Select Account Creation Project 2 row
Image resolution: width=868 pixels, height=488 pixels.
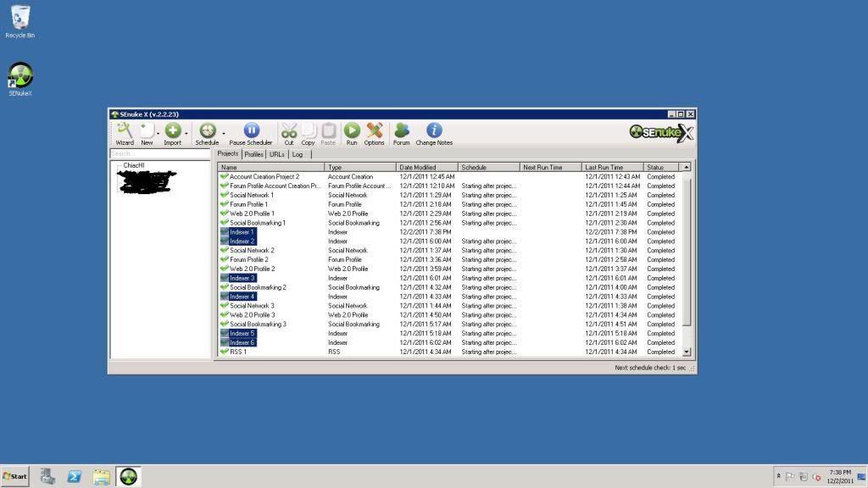[448, 176]
